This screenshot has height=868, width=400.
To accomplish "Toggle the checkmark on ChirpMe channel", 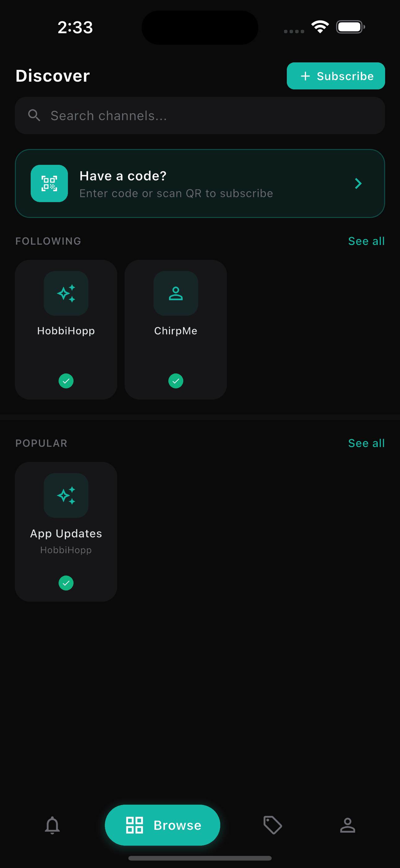I will 176,381.
